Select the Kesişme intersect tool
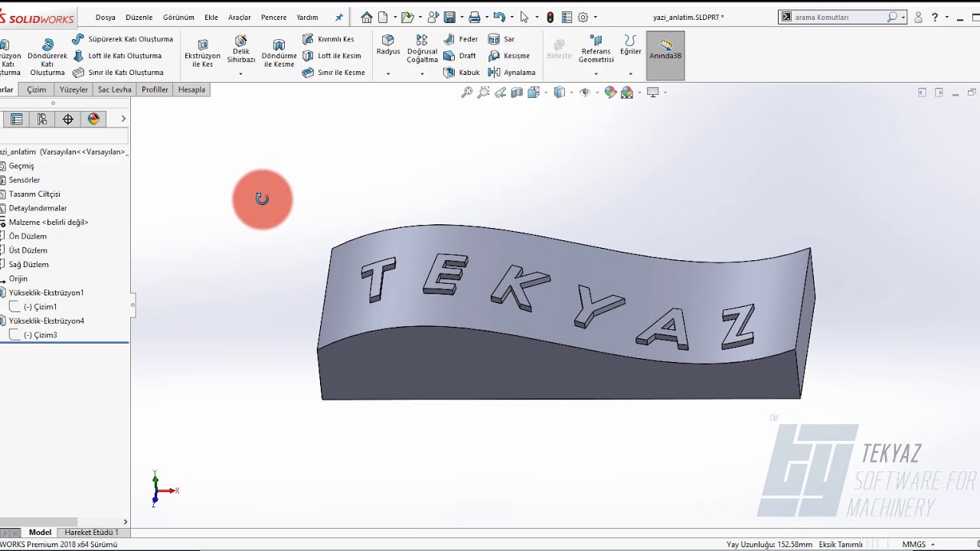Screen dimensions: 980x551 click(509, 56)
